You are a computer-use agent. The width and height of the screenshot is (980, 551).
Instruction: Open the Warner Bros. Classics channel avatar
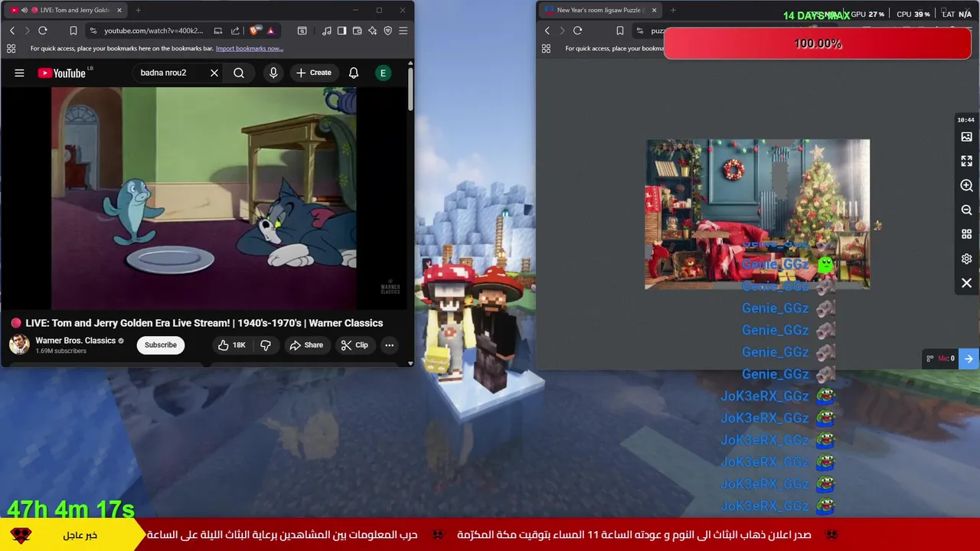[x=19, y=344]
